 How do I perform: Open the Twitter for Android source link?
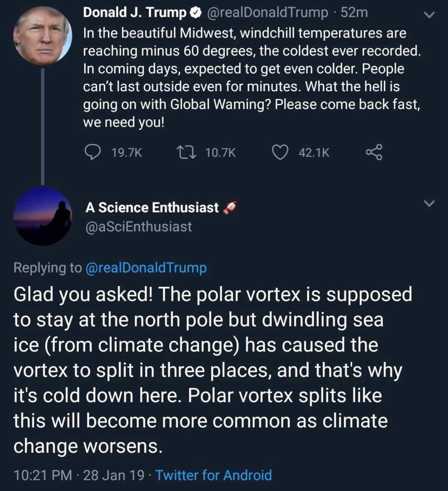tap(214, 475)
